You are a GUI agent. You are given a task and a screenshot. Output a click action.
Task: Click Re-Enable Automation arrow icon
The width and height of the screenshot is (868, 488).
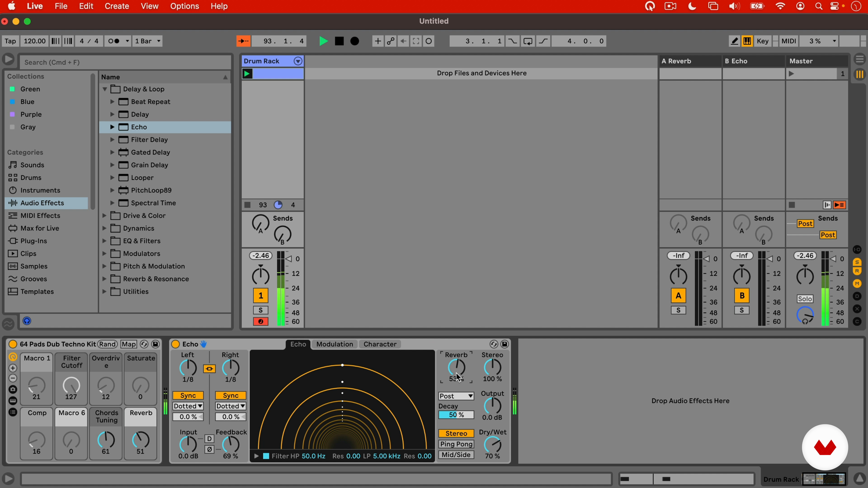click(403, 41)
